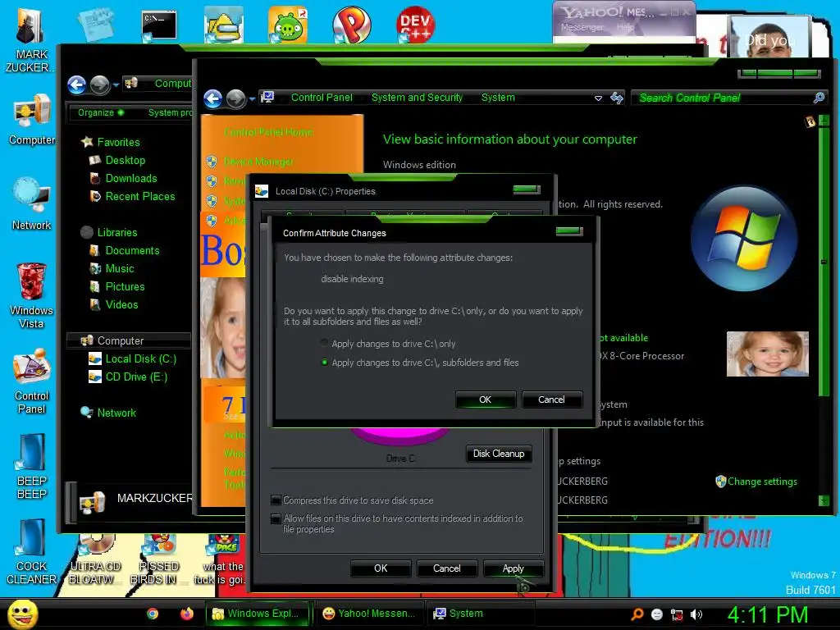The height and width of the screenshot is (630, 840).
Task: Select CD Drive (E:) in Explorer tree
Action: pyautogui.click(x=136, y=377)
